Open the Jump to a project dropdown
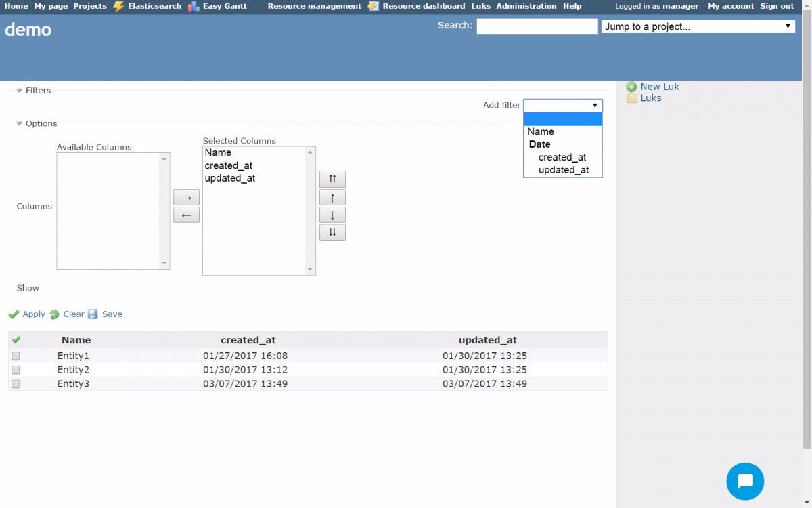Screen dimensions: 812x508 click(698, 26)
